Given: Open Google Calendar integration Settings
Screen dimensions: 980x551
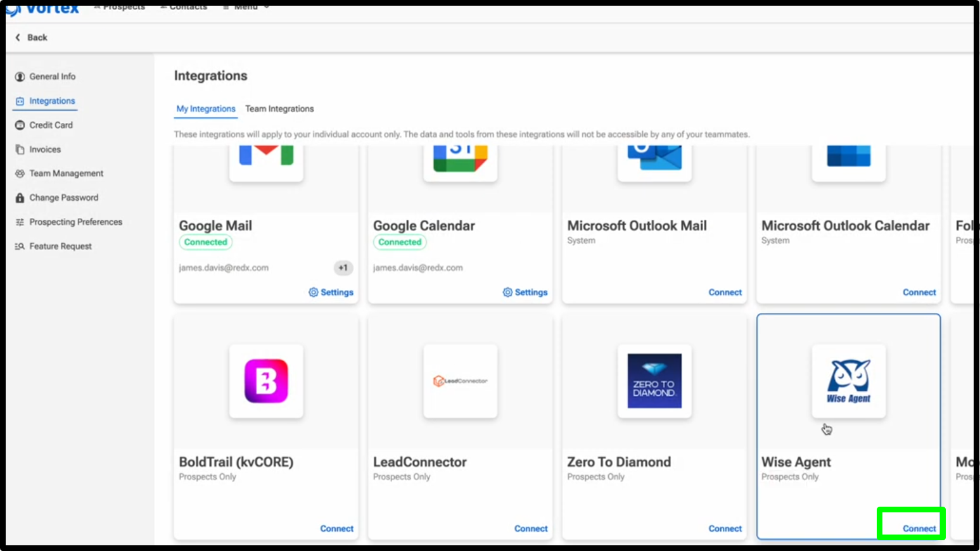Looking at the screenshot, I should (525, 293).
